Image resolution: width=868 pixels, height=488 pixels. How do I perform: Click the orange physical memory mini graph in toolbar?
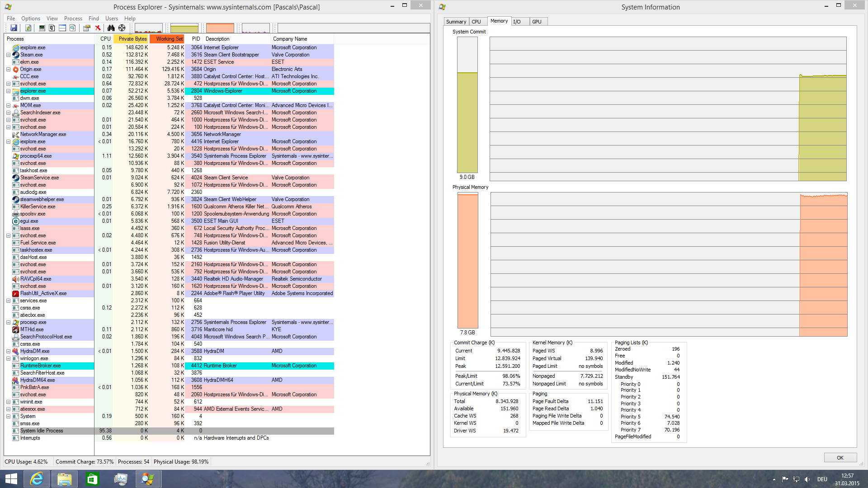coord(220,28)
